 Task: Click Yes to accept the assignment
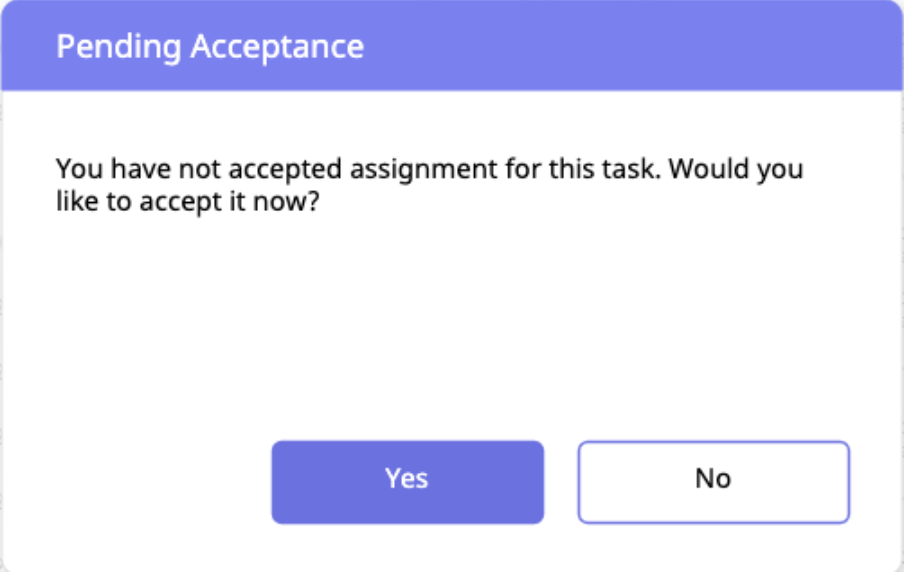click(407, 481)
